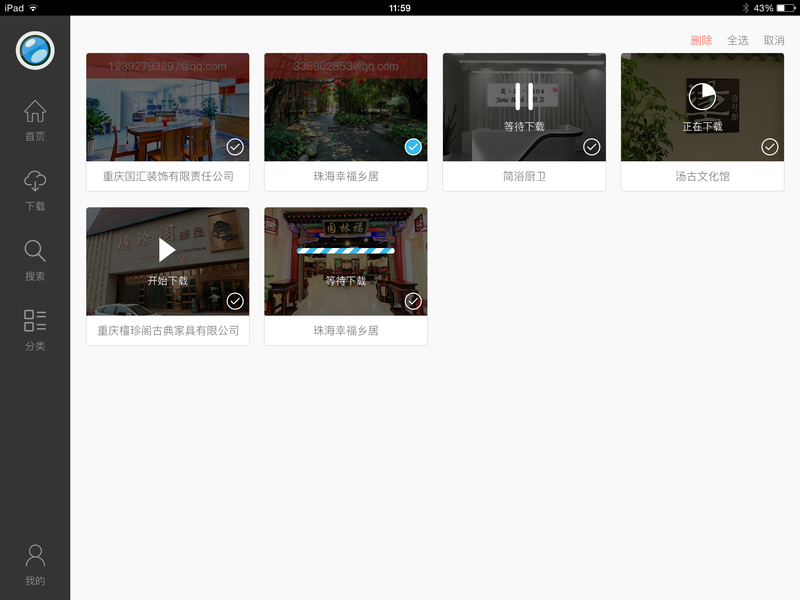The image size is (800, 600).
Task: Click 全选 select all button
Action: tap(737, 40)
